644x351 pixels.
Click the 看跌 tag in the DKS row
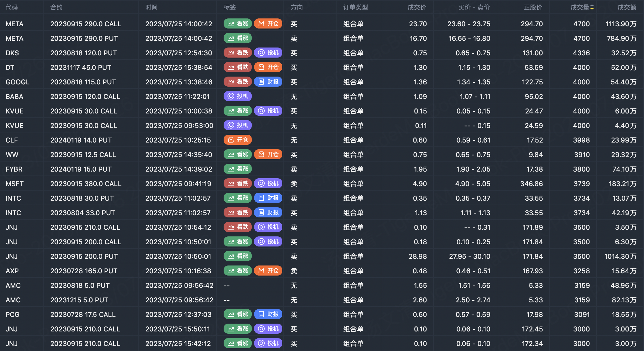238,53
